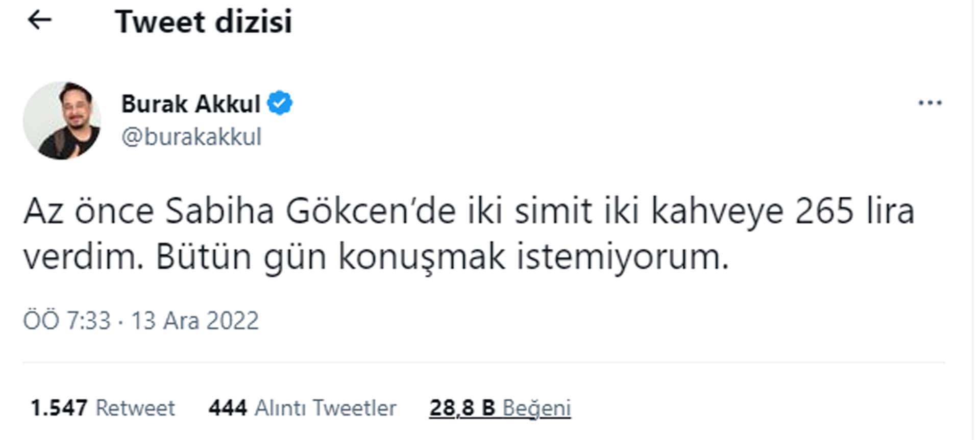Image resolution: width=980 pixels, height=440 pixels.
Task: Show the 28,8 B Beğeni list
Action: click(500, 408)
